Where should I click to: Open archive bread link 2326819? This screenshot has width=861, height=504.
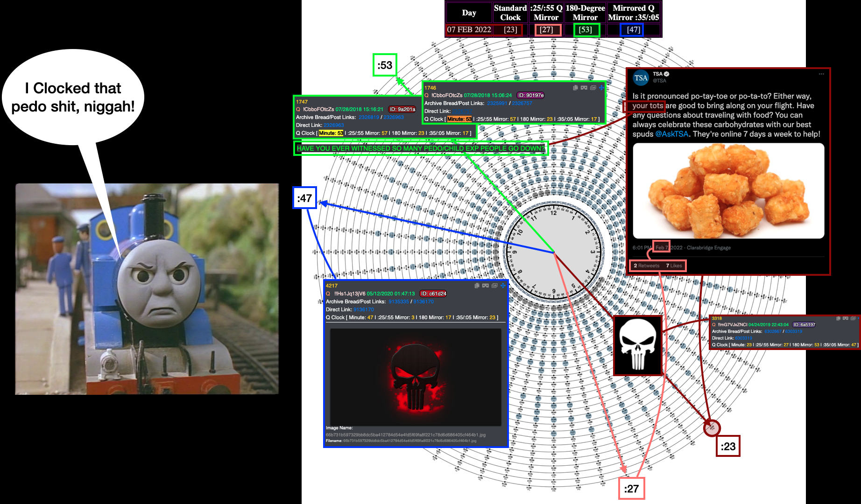(x=369, y=117)
